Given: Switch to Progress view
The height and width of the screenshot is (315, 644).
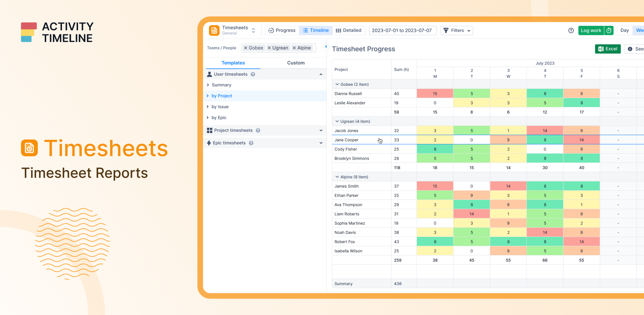Looking at the screenshot, I should click(x=282, y=30).
